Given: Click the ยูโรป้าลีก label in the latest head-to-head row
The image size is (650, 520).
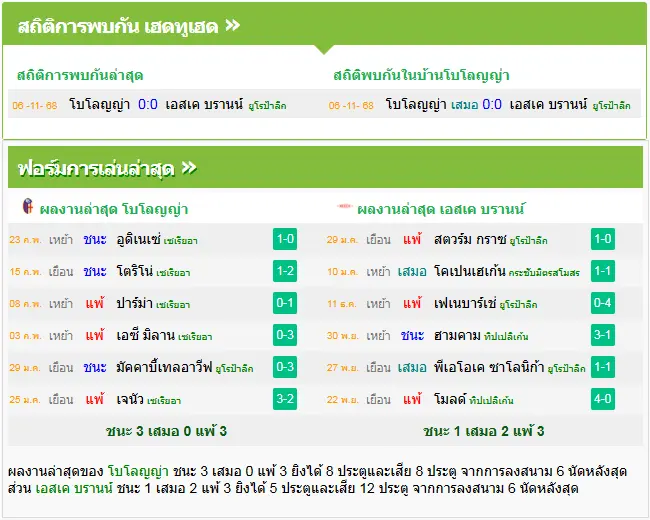Looking at the screenshot, I should 267,106.
